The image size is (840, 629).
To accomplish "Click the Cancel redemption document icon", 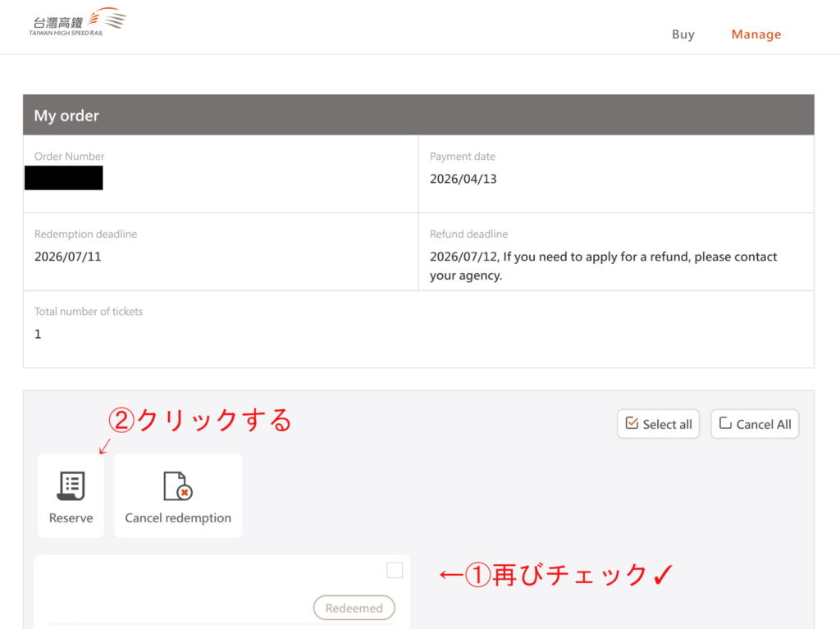I will click(x=177, y=486).
